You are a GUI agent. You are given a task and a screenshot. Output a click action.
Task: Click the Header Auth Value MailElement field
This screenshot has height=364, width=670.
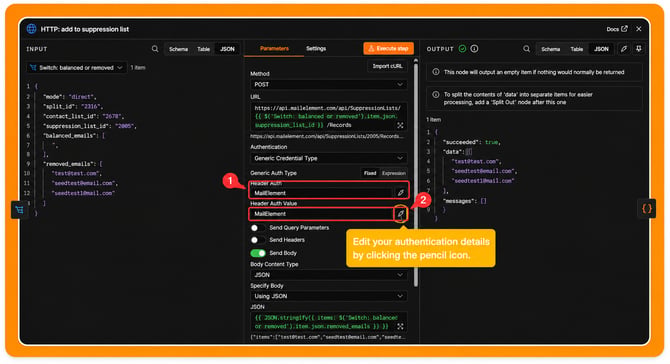tap(321, 214)
